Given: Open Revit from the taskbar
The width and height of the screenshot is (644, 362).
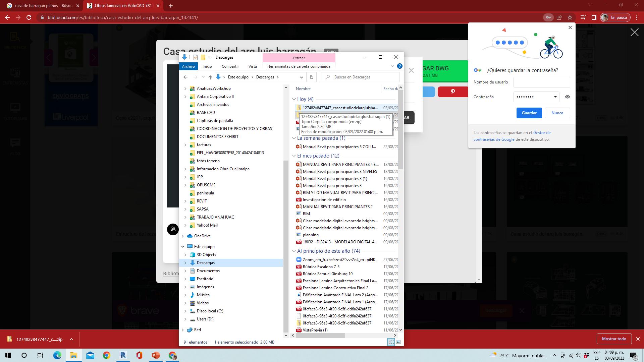Looking at the screenshot, I should 123,355.
